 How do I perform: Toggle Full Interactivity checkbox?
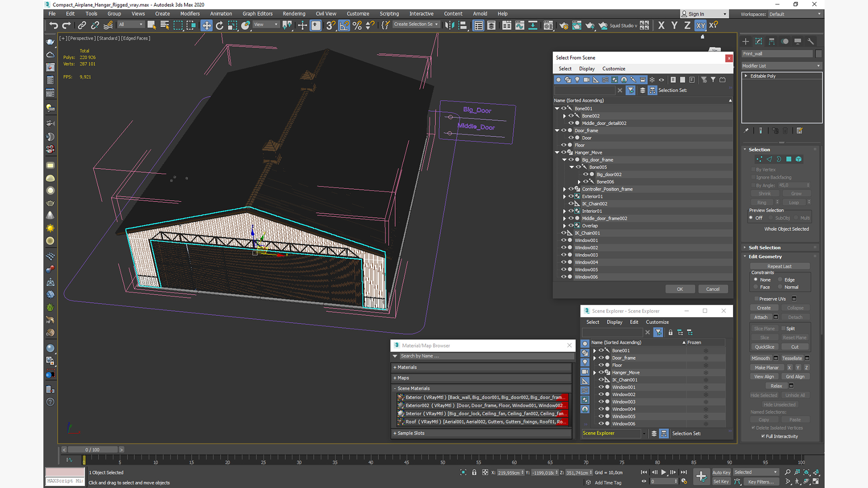point(763,436)
